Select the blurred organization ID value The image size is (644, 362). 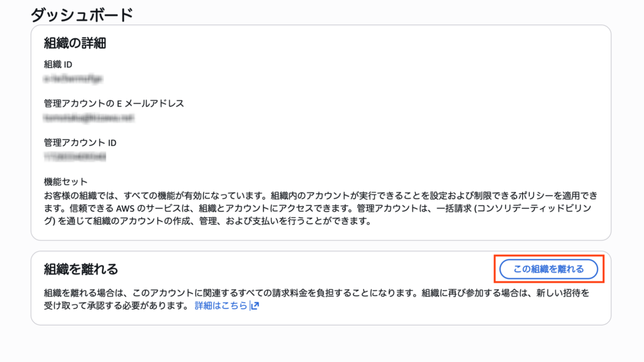pyautogui.click(x=73, y=79)
